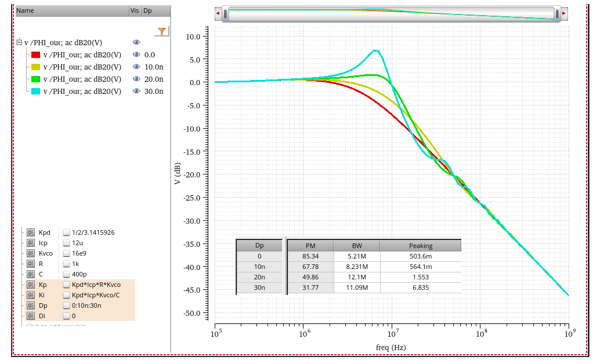Select the trace label with Dp 20.0n
The height and width of the screenshot is (364, 593).
coord(82,79)
